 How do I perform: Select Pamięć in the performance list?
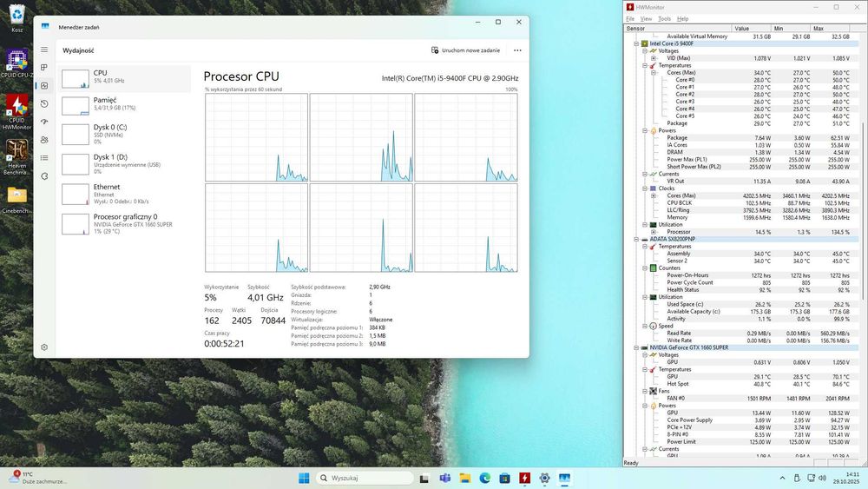(124, 104)
